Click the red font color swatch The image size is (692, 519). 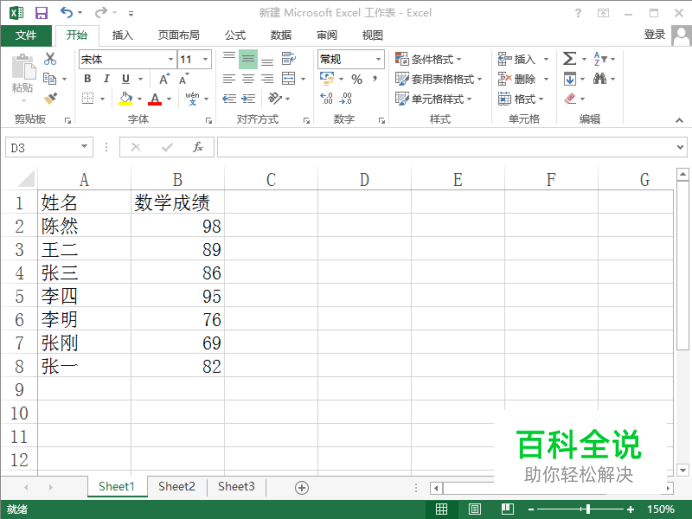pyautogui.click(x=155, y=99)
